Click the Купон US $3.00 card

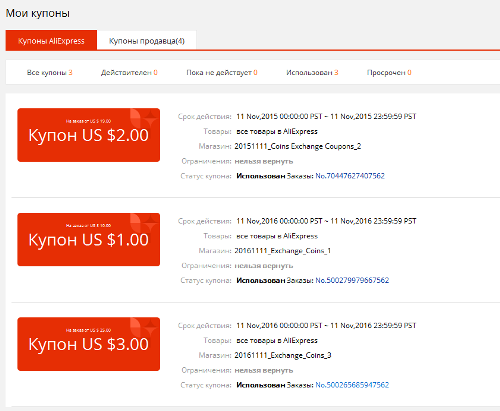pos(89,344)
